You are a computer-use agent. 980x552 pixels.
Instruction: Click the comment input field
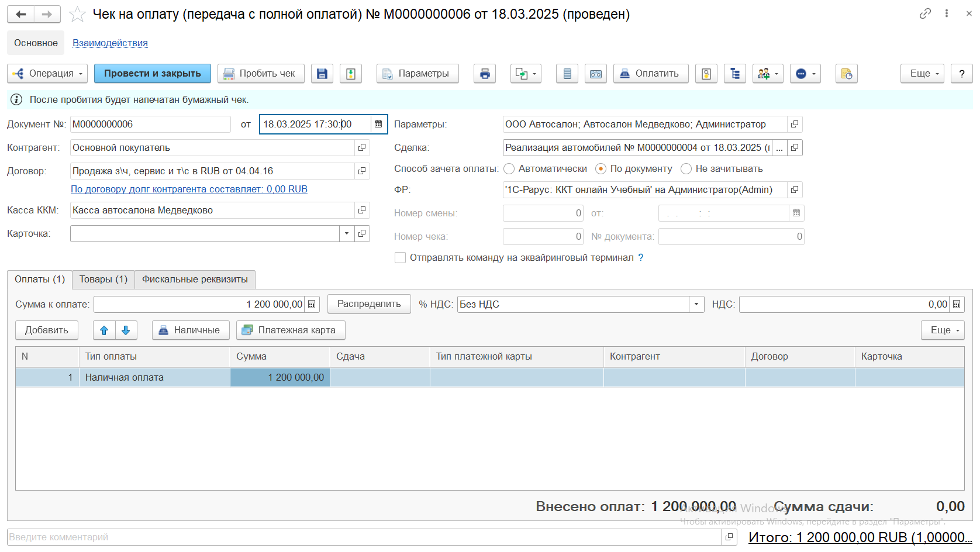click(x=365, y=537)
